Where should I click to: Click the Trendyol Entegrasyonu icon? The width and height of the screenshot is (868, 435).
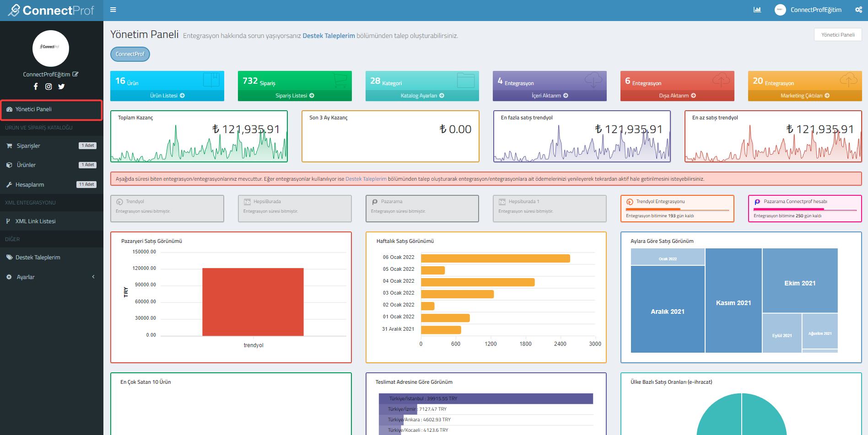tap(630, 202)
